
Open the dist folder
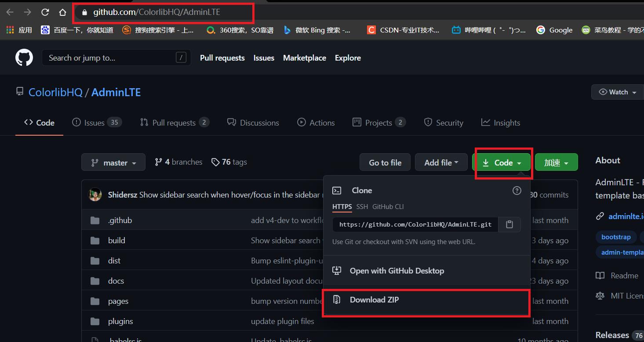114,260
